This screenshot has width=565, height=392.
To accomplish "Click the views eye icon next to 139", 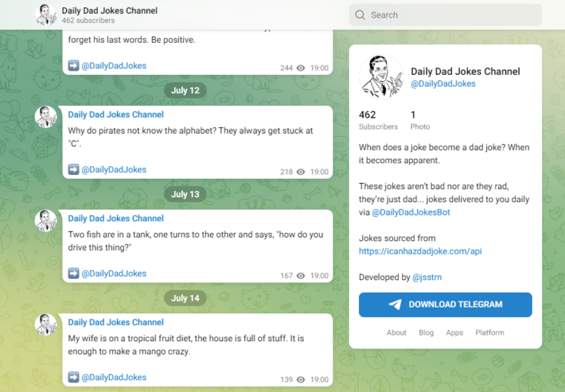I will (300, 379).
